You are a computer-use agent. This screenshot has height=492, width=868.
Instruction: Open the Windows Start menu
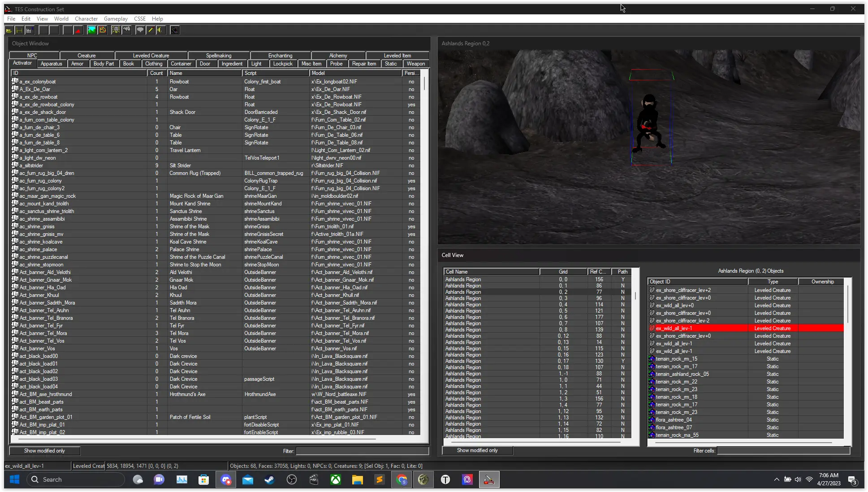point(14,480)
